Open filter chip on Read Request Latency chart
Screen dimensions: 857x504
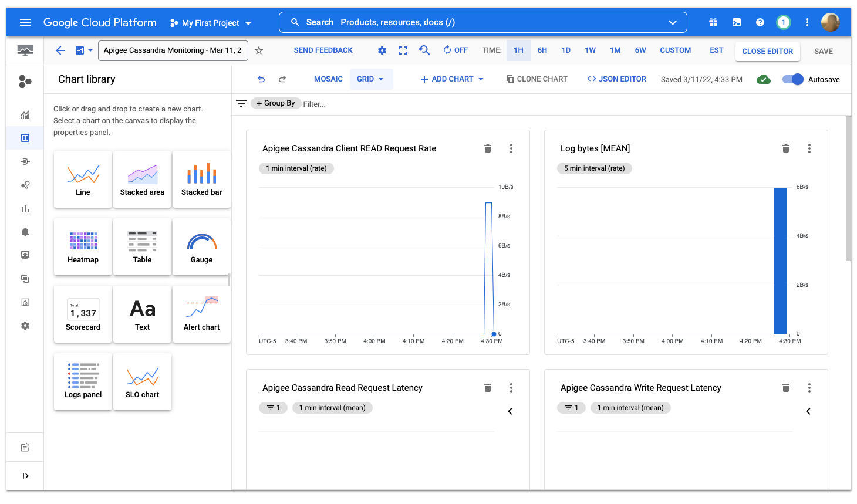point(273,408)
